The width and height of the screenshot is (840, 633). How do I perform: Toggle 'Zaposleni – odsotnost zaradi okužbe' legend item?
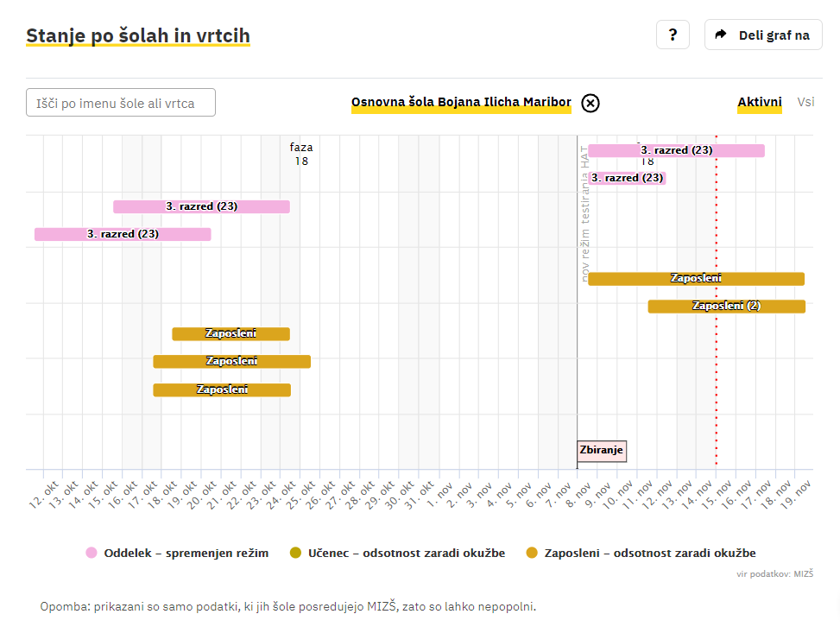(x=649, y=553)
